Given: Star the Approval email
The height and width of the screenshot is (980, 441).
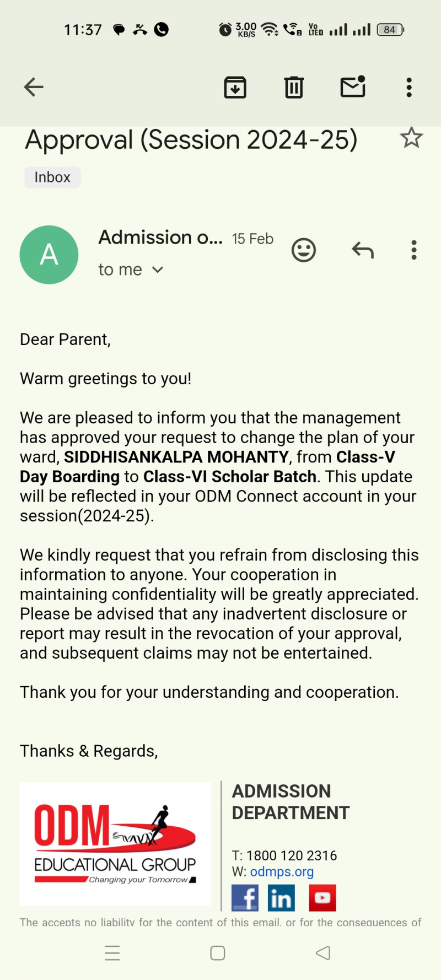Looking at the screenshot, I should pos(411,138).
